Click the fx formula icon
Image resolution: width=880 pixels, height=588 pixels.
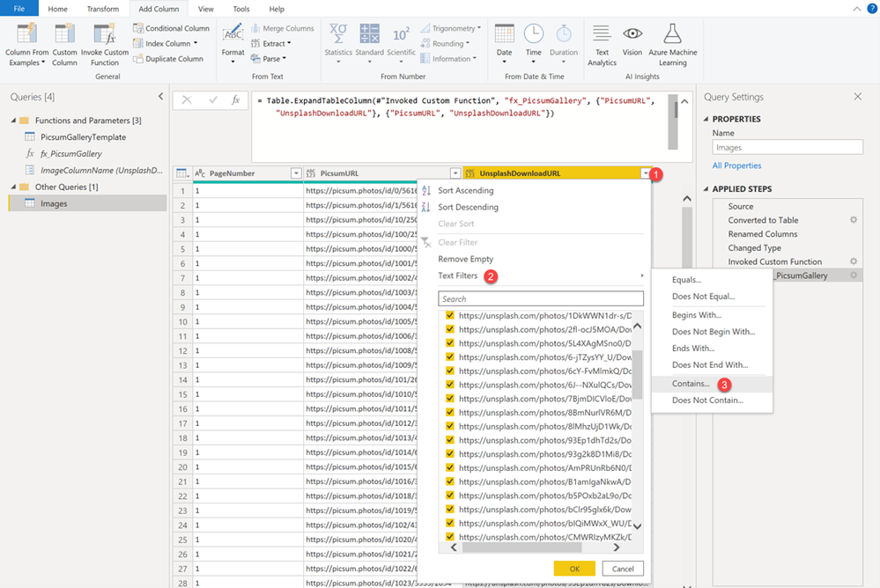[236, 99]
